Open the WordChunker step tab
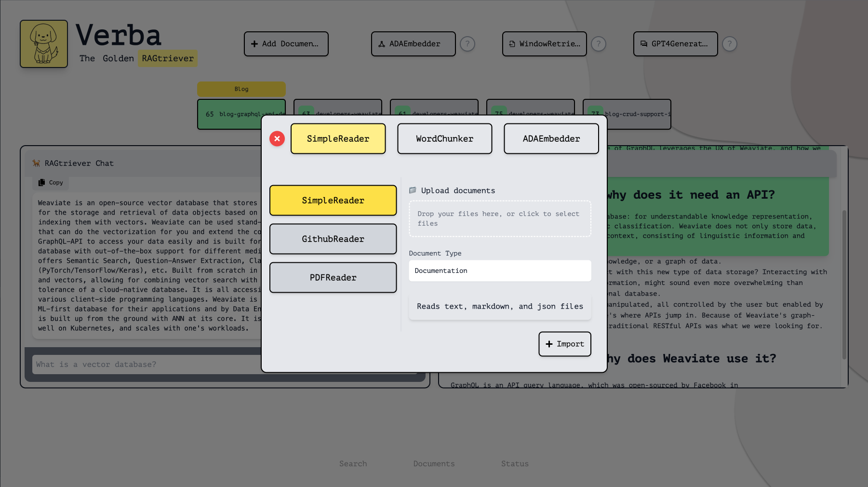Image resolution: width=868 pixels, height=487 pixels. pos(444,139)
